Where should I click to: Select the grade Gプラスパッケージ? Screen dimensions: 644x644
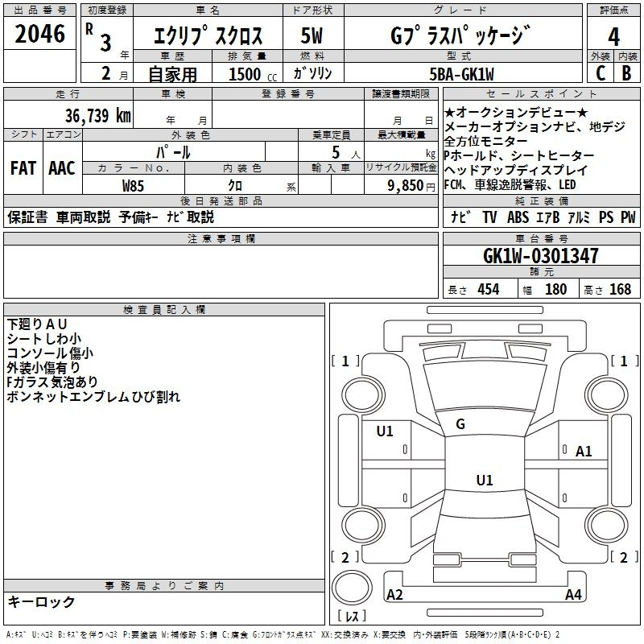pos(460,35)
